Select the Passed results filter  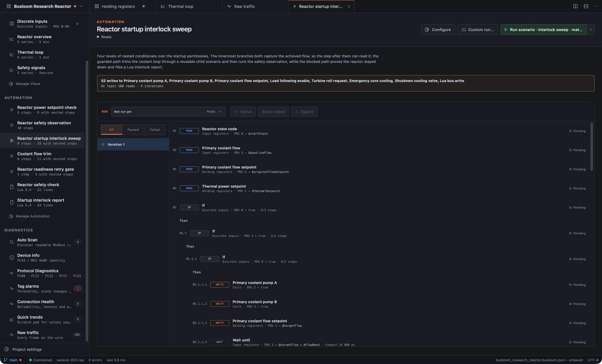point(133,130)
